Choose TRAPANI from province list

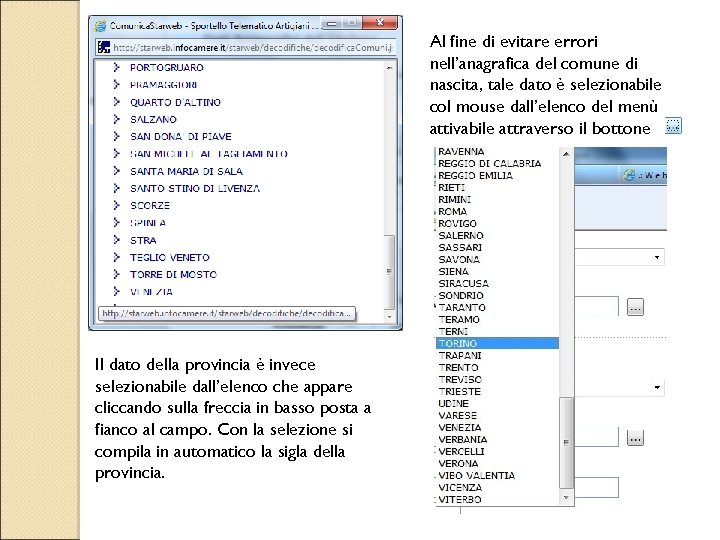click(x=460, y=355)
